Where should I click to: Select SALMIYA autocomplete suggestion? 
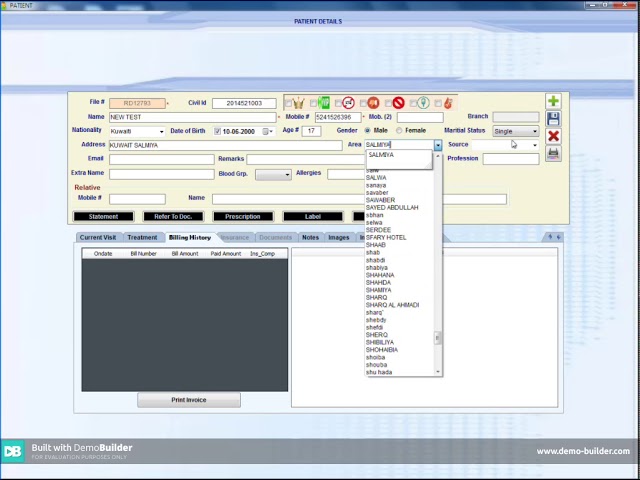click(x=381, y=155)
